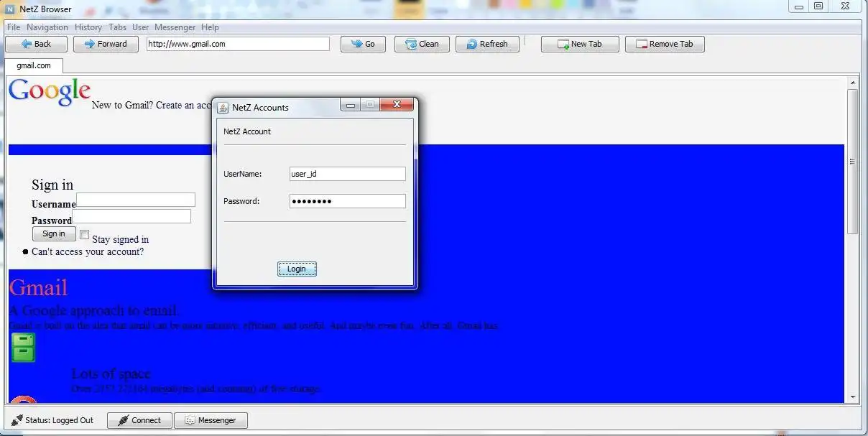The width and height of the screenshot is (868, 436).
Task: Click the Login button in the dialog
Action: [297, 269]
